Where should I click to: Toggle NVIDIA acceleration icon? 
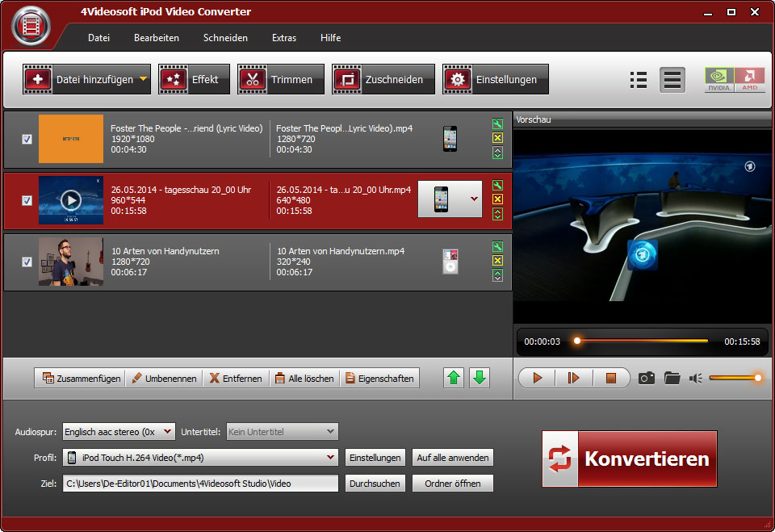pos(719,80)
